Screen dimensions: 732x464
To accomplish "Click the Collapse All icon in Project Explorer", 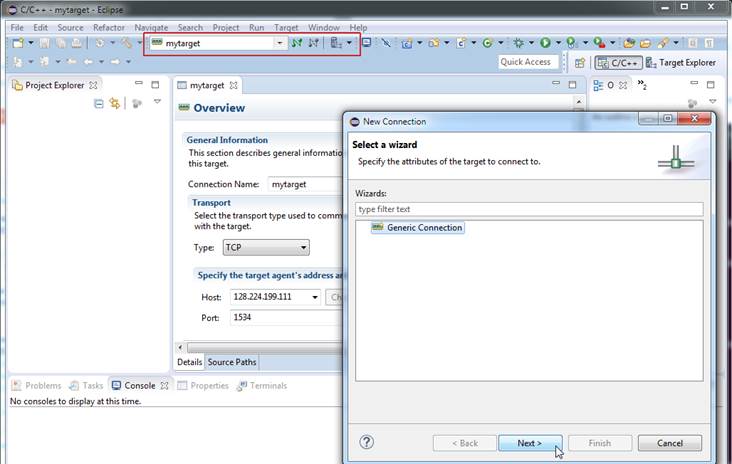I will 98,103.
